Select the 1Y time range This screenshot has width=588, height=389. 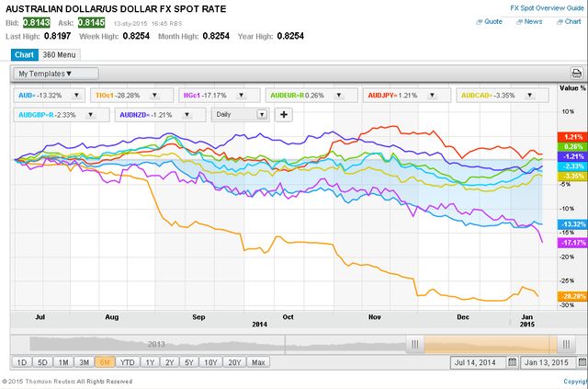click(150, 362)
